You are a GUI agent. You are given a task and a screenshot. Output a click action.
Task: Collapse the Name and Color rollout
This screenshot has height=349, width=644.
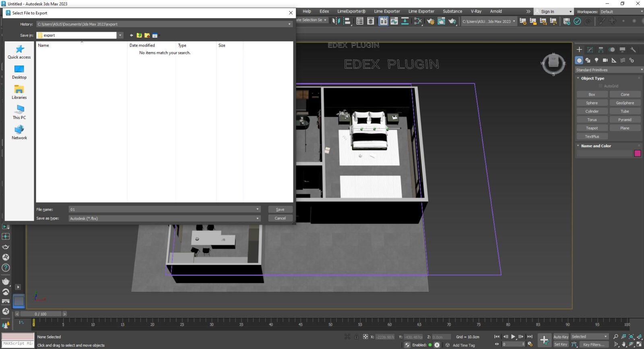click(578, 146)
